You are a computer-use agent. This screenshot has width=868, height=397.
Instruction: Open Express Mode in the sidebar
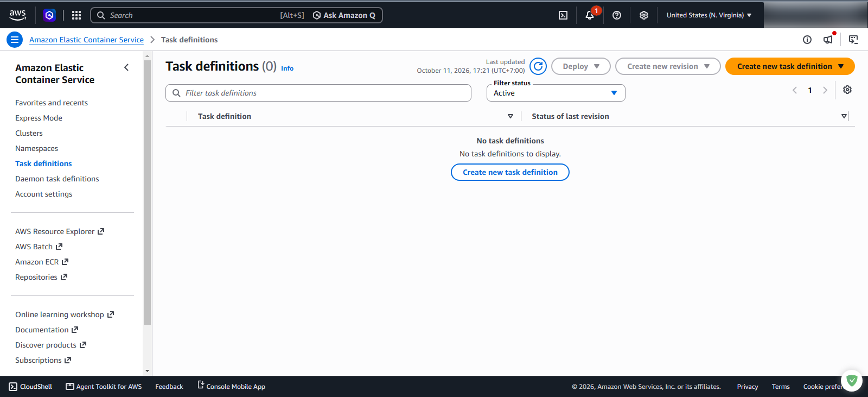point(39,118)
